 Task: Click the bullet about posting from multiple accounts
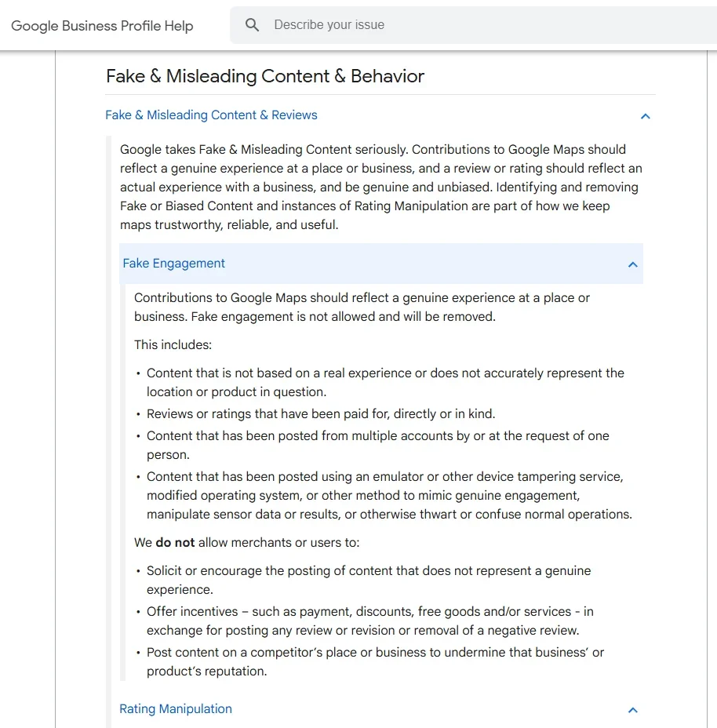[x=377, y=445]
